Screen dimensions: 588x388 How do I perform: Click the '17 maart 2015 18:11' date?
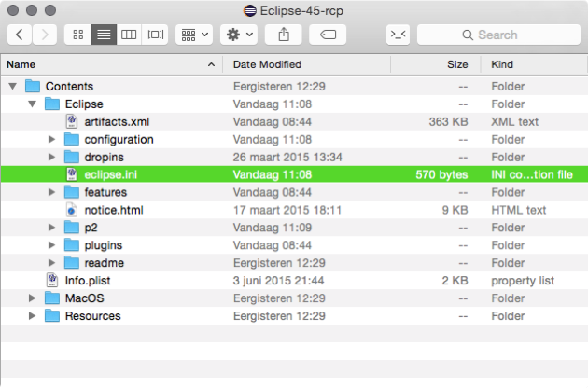pos(287,210)
